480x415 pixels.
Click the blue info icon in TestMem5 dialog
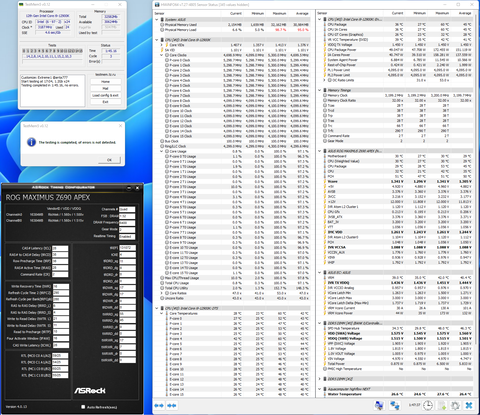pos(31,142)
